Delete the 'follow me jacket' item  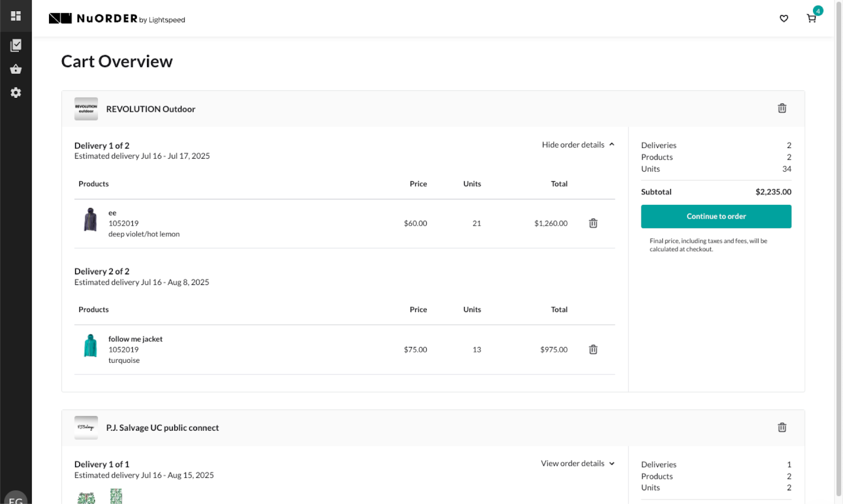[593, 349]
